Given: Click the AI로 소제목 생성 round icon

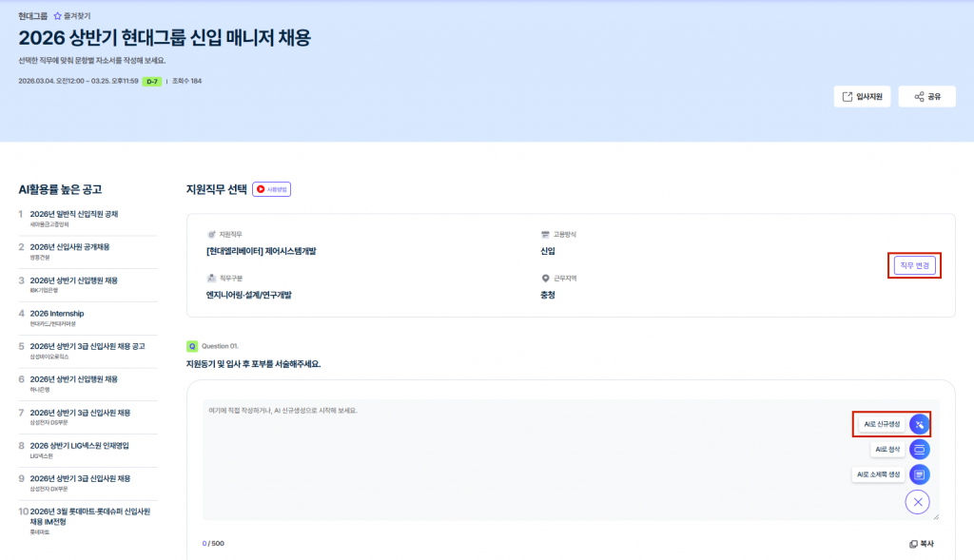Looking at the screenshot, I should 919,473.
